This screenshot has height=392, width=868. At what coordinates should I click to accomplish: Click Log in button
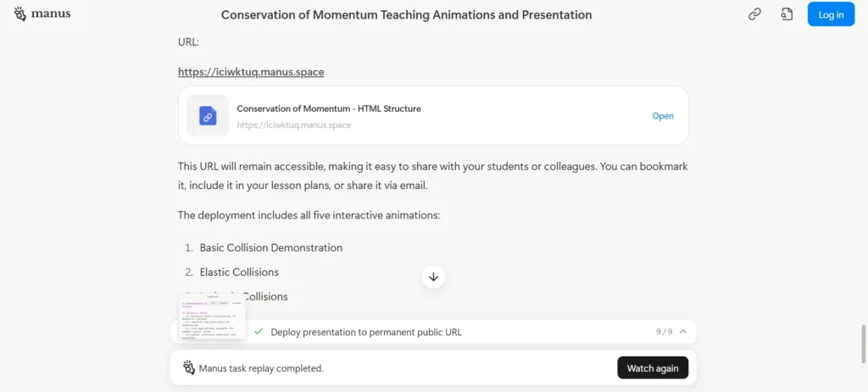831,14
